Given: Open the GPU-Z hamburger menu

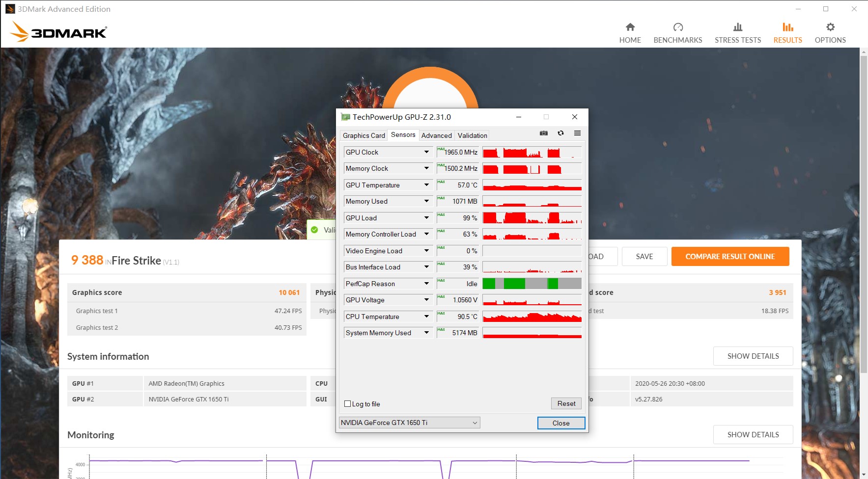Looking at the screenshot, I should [577, 133].
